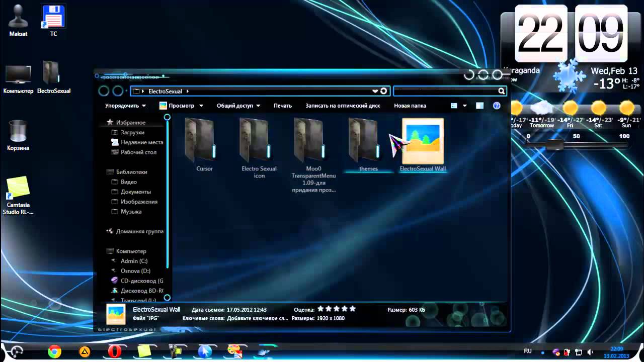The width and height of the screenshot is (644, 362).
Task: Select the TC floppy desktop icon
Action: 53,21
